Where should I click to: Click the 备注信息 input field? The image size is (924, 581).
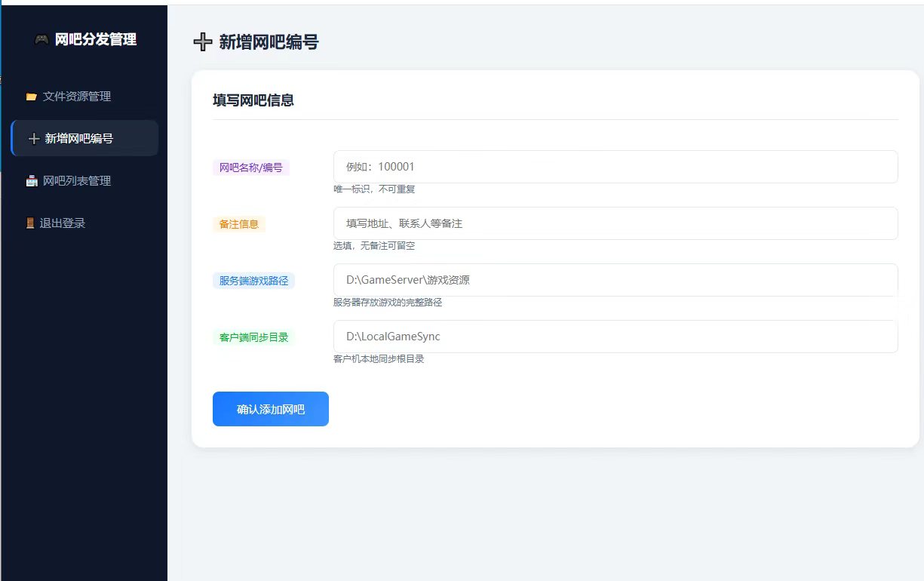tap(615, 223)
